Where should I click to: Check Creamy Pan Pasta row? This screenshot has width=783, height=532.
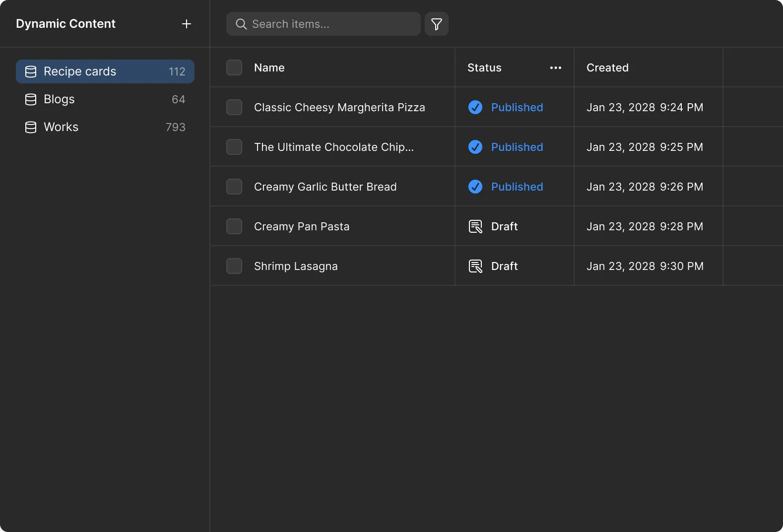(234, 226)
